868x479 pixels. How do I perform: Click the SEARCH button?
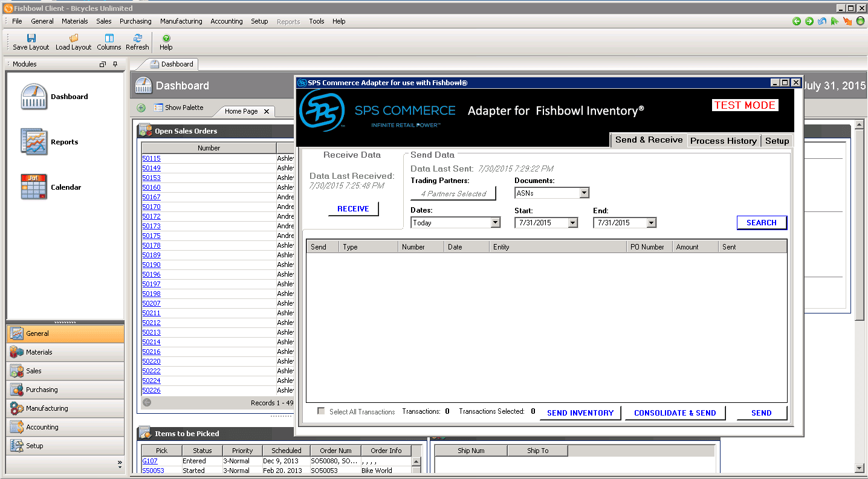(762, 223)
